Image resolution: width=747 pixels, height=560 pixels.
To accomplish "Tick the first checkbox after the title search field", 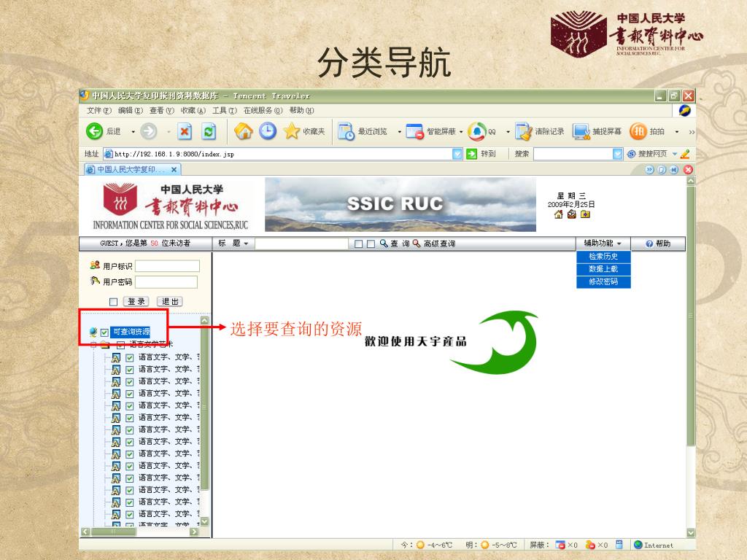I will tap(359, 244).
